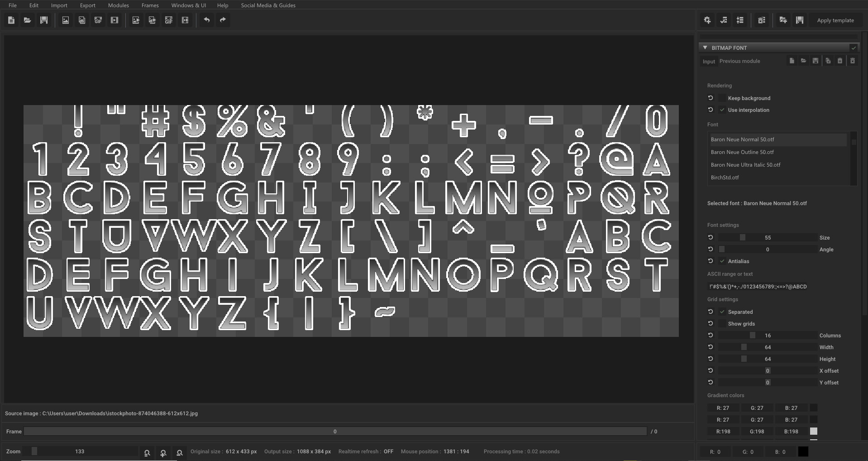This screenshot has height=461, width=868.
Task: Click the Redo arrow icon
Action: tap(222, 20)
